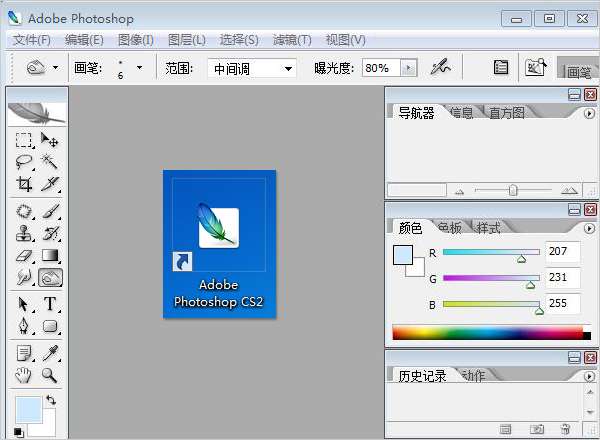Open the brush preset picker arrow
The image size is (600, 440).
tap(139, 68)
